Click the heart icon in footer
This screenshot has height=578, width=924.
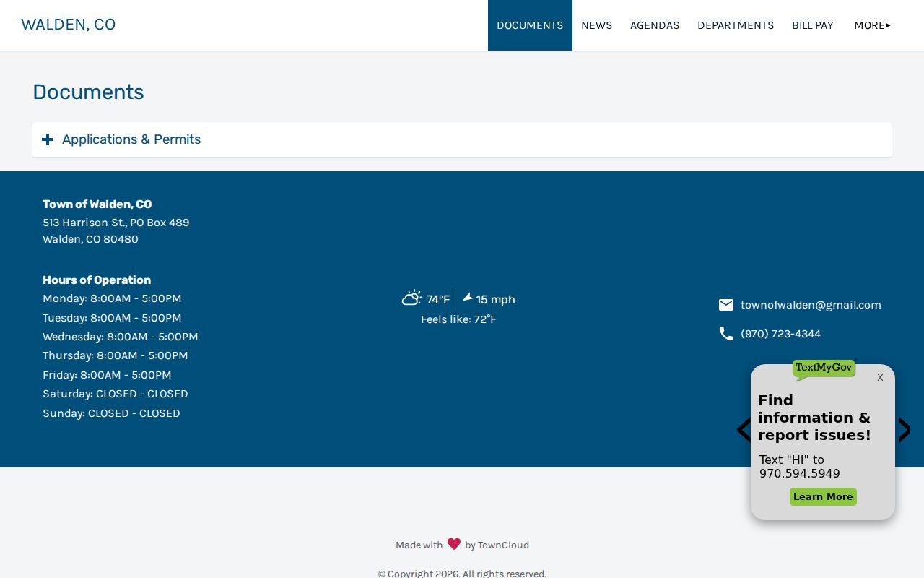[x=454, y=544]
